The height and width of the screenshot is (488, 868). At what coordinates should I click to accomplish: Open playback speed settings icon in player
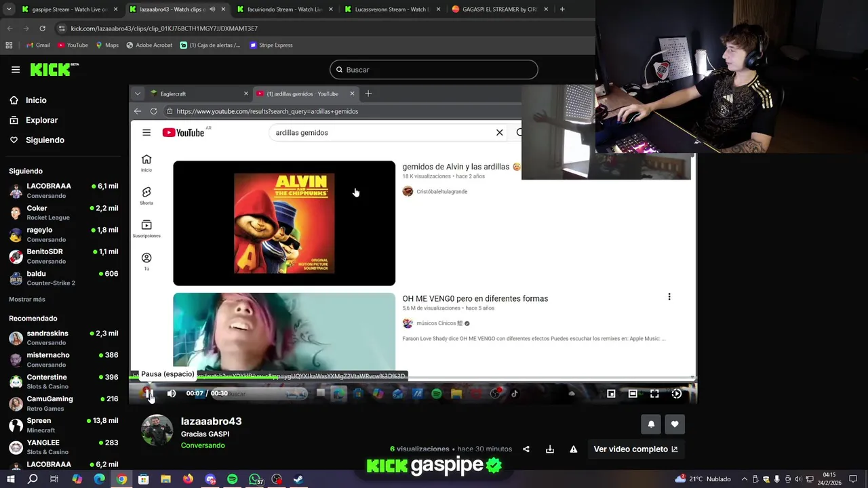click(676, 393)
